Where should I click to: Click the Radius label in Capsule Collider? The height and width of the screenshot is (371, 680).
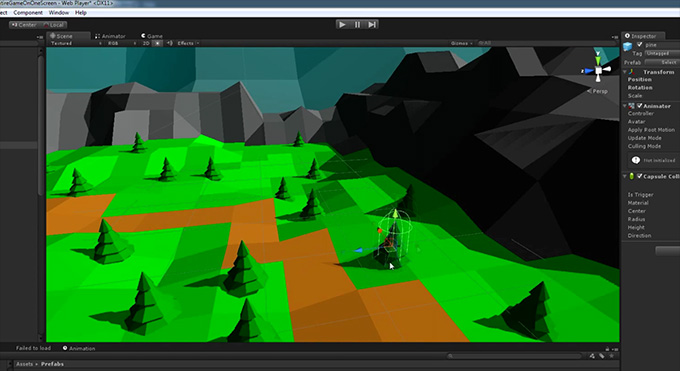[x=636, y=220]
